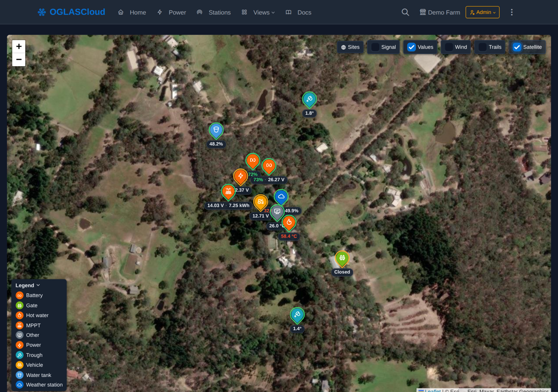Select the hot water marker showing 58.4 °C
This screenshot has height=392, width=558.
[x=289, y=223]
